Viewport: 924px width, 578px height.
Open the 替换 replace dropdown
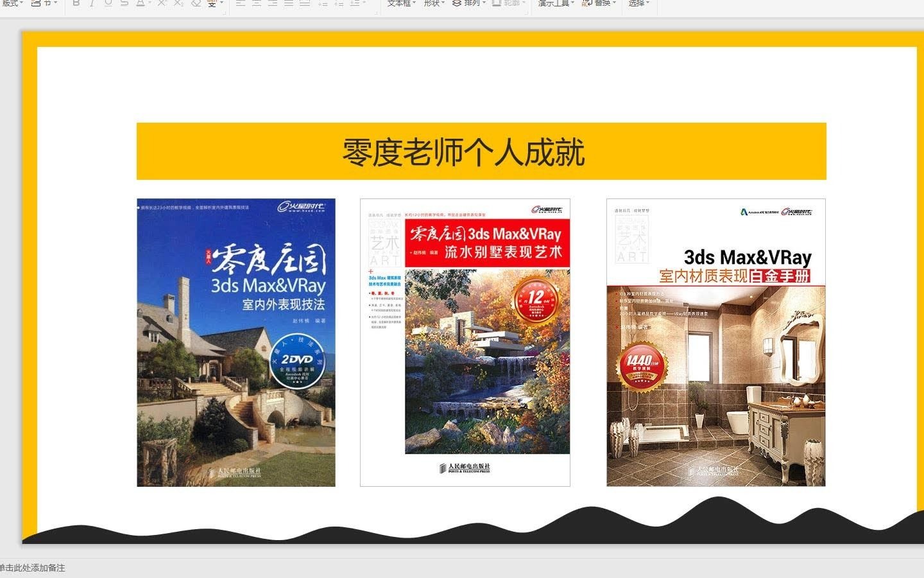point(599,3)
